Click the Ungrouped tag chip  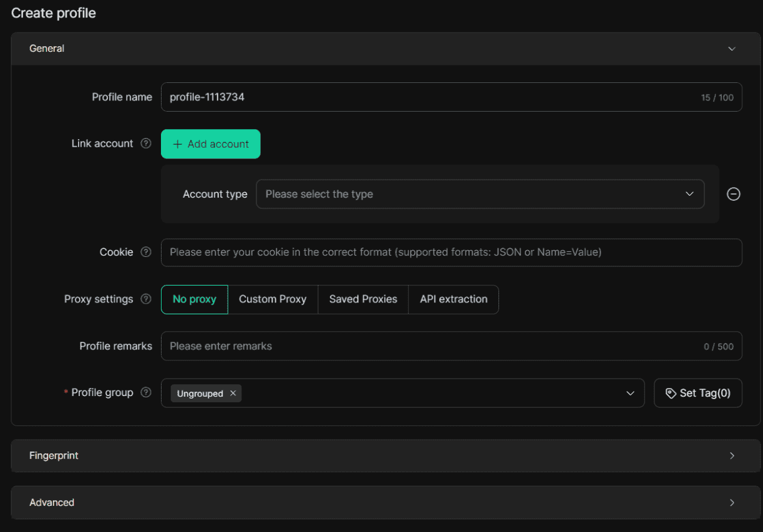[x=206, y=394]
